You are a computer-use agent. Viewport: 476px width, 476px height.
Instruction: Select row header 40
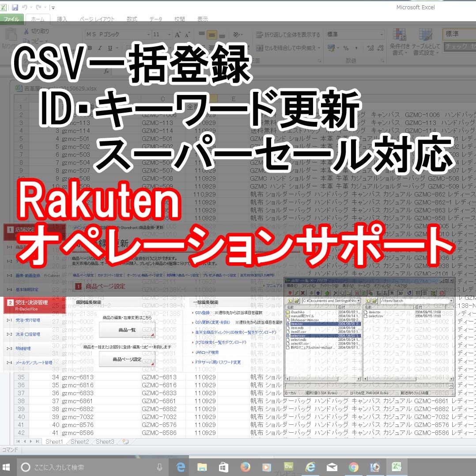tap(21, 417)
